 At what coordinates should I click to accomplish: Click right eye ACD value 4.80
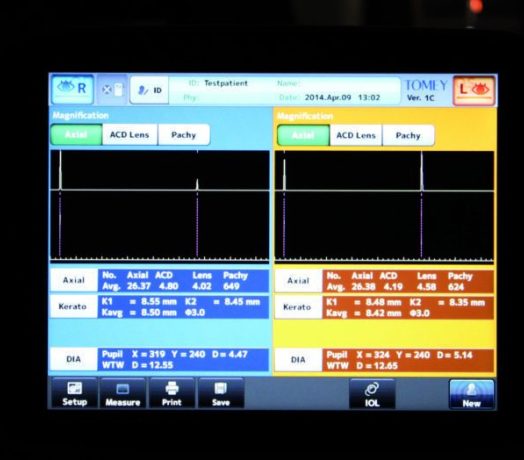click(168, 286)
